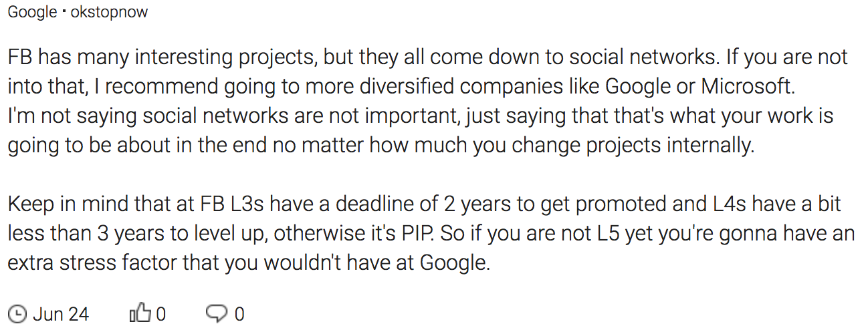This screenshot has width=868, height=330.
Task: Click the line starting "I'm not saying social"
Action: point(421,116)
